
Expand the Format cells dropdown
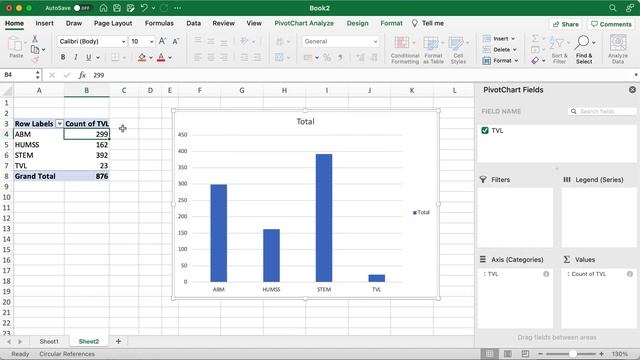tap(516, 60)
